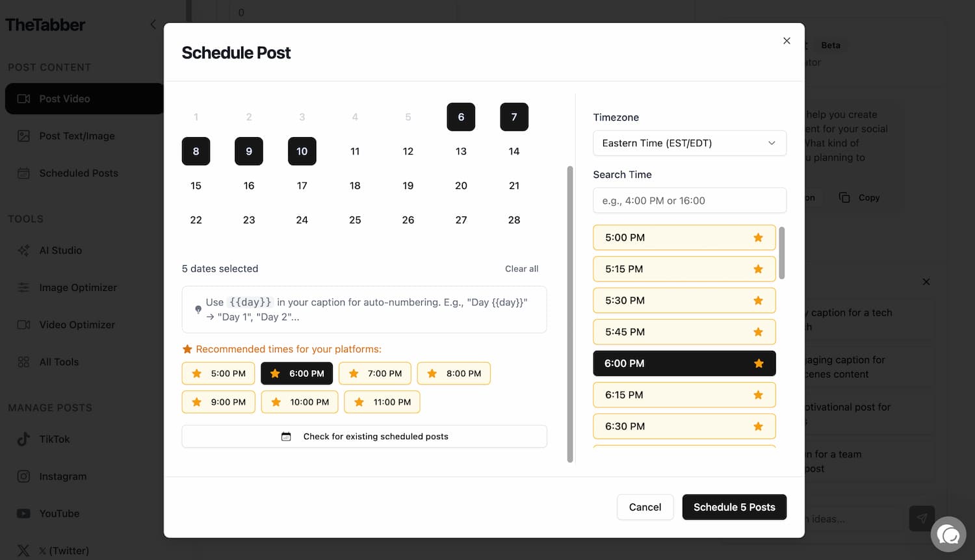Open the chat support bubble
This screenshot has width=975, height=560.
click(x=948, y=534)
